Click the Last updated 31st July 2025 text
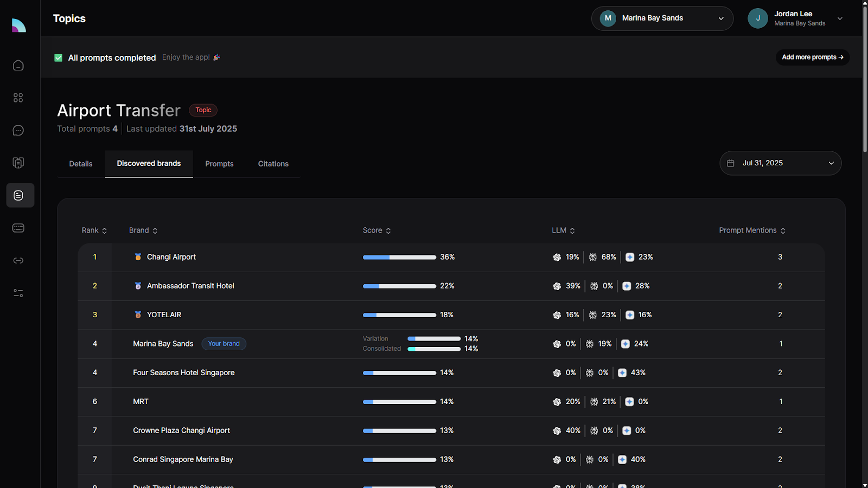This screenshot has height=488, width=868. tap(182, 129)
